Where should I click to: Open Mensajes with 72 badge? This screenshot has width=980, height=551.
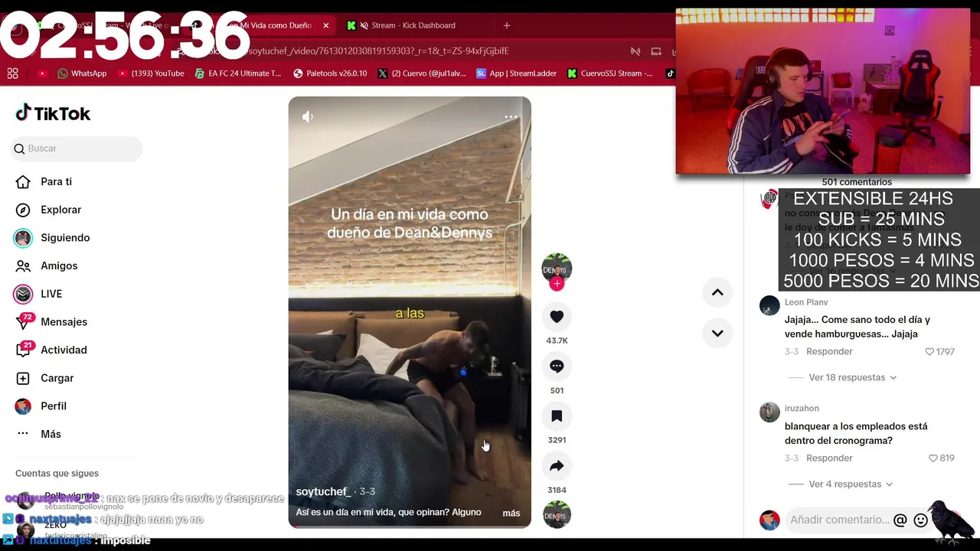point(64,322)
